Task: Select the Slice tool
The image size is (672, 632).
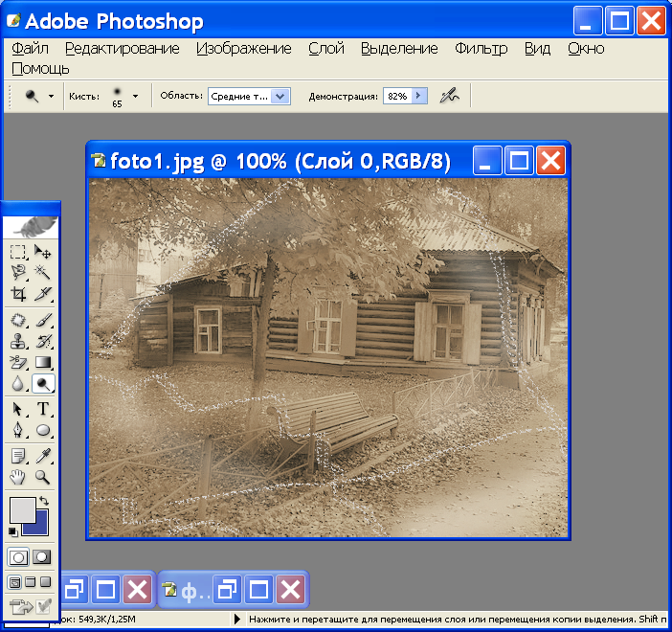Action: [x=43, y=294]
